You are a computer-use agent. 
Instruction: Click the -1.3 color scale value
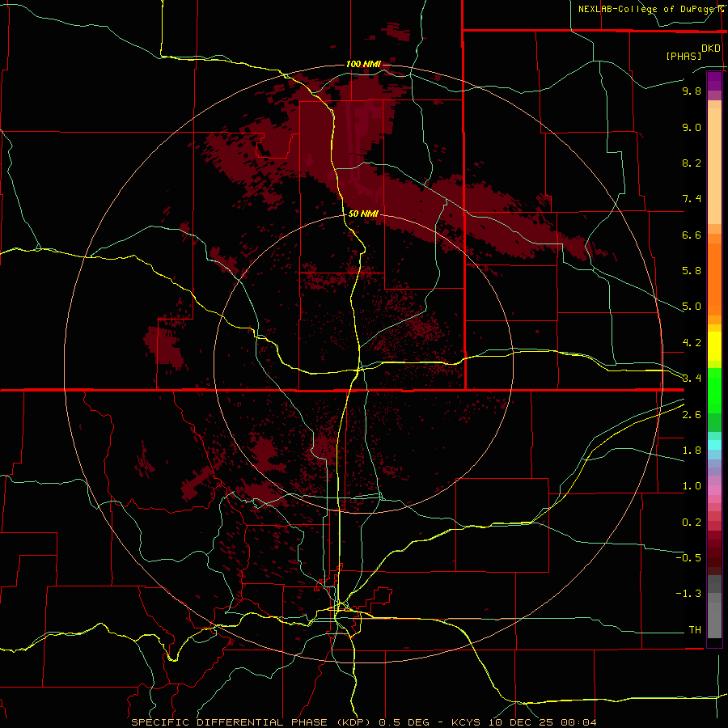[688, 594]
